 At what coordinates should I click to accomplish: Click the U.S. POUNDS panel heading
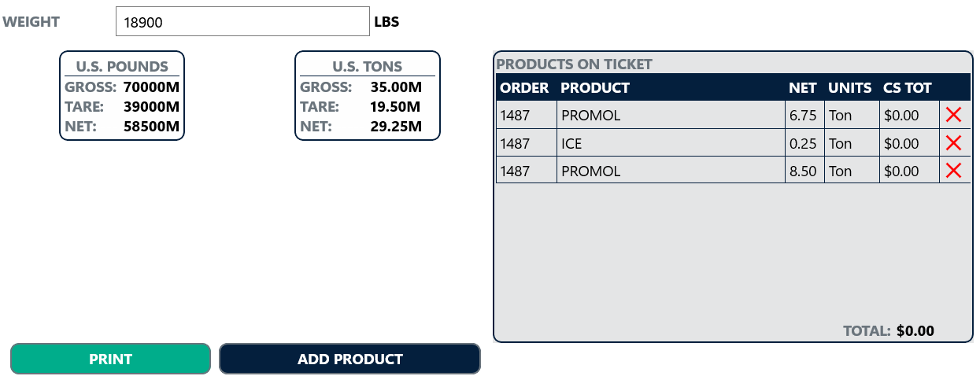point(122,67)
